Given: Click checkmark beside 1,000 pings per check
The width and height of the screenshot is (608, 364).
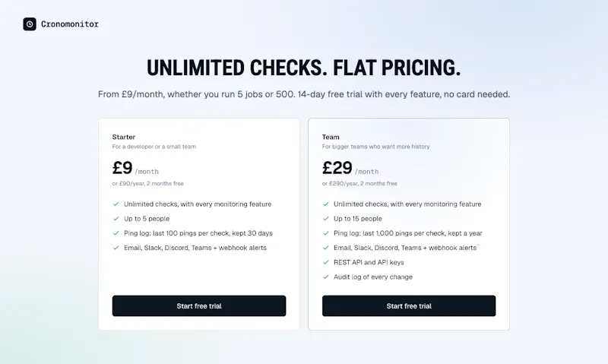Looking at the screenshot, I should tap(326, 233).
